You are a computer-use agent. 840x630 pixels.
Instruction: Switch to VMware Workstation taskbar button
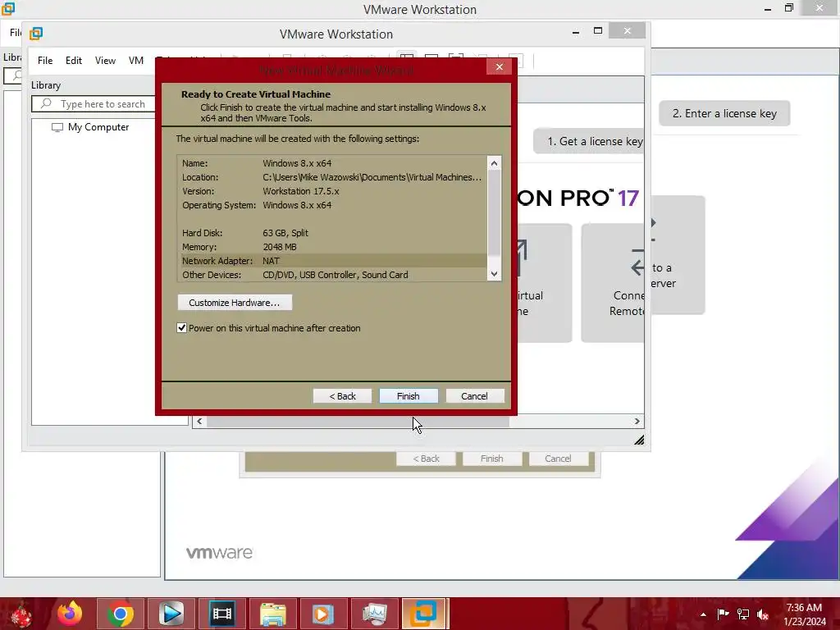pos(424,614)
